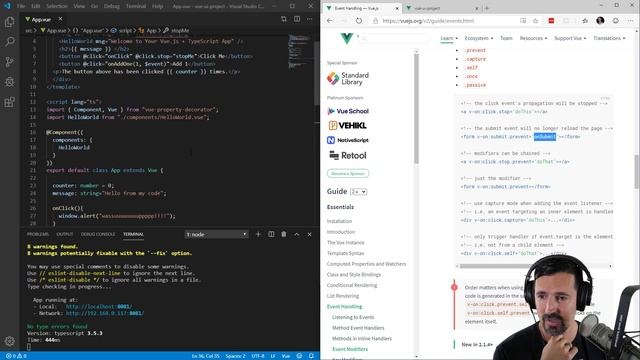Create a new terminal with plus icon

[258, 234]
